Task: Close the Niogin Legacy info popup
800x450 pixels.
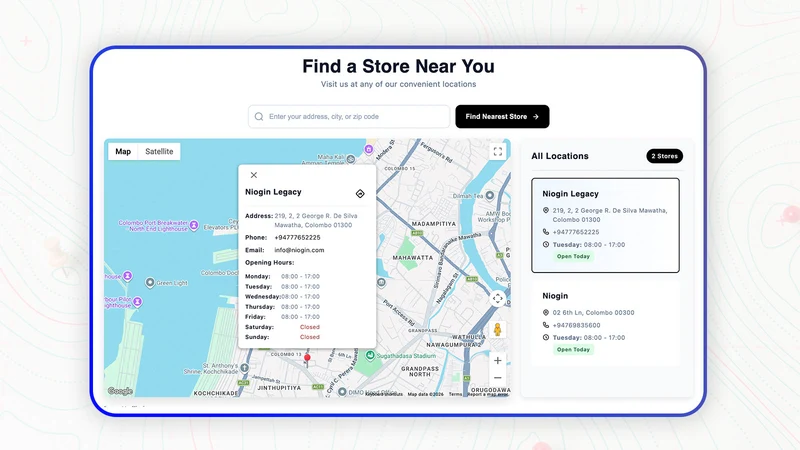Action: [254, 175]
